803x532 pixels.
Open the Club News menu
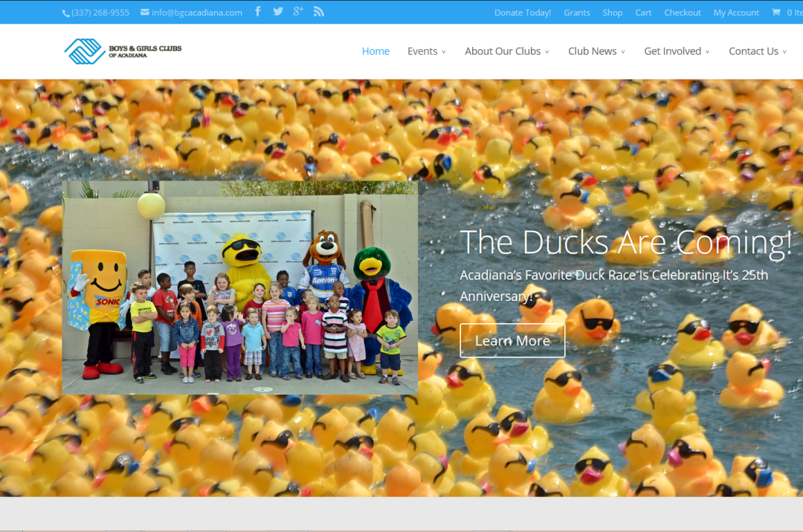(593, 51)
